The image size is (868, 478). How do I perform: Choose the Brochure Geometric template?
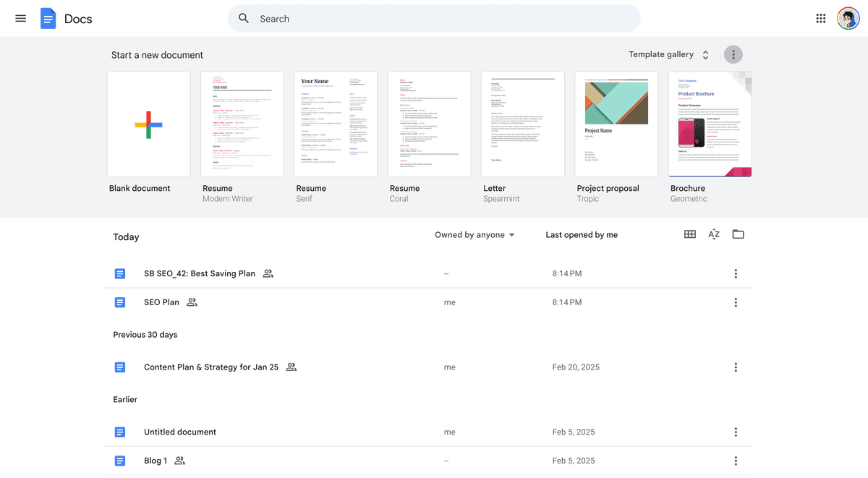point(710,124)
